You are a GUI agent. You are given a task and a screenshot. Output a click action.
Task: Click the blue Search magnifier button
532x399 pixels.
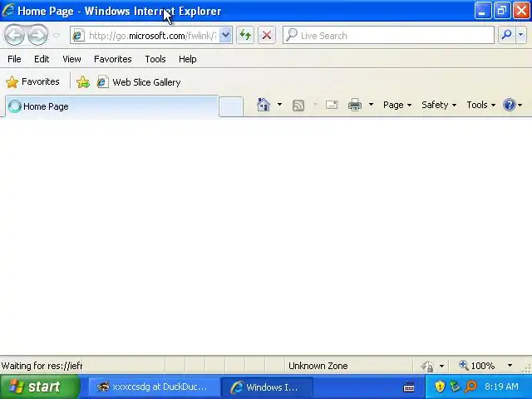coord(506,35)
